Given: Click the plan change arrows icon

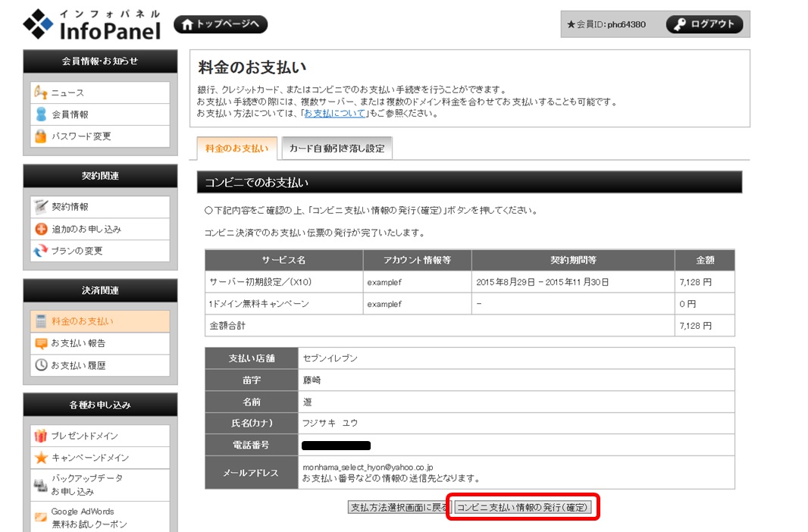Looking at the screenshot, I should tap(41, 251).
